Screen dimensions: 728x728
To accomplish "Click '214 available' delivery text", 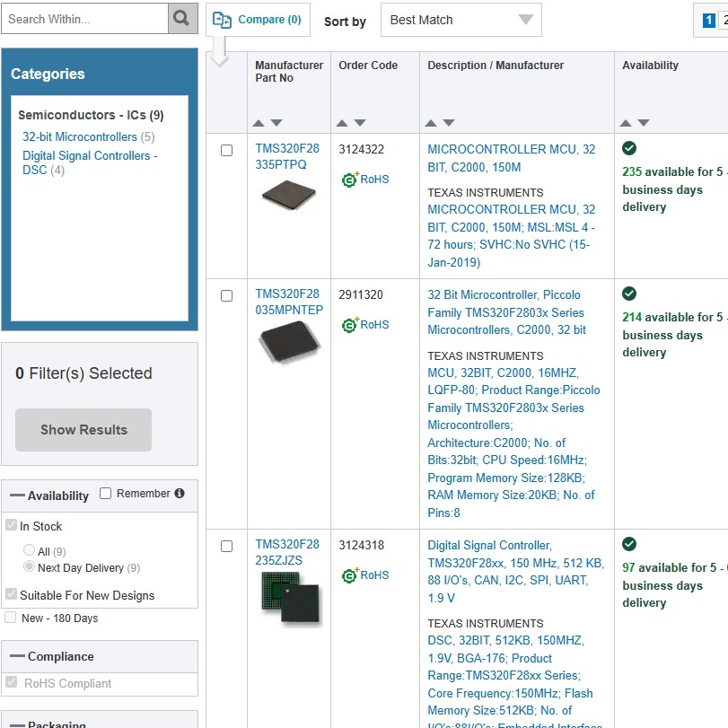I will click(x=673, y=335).
